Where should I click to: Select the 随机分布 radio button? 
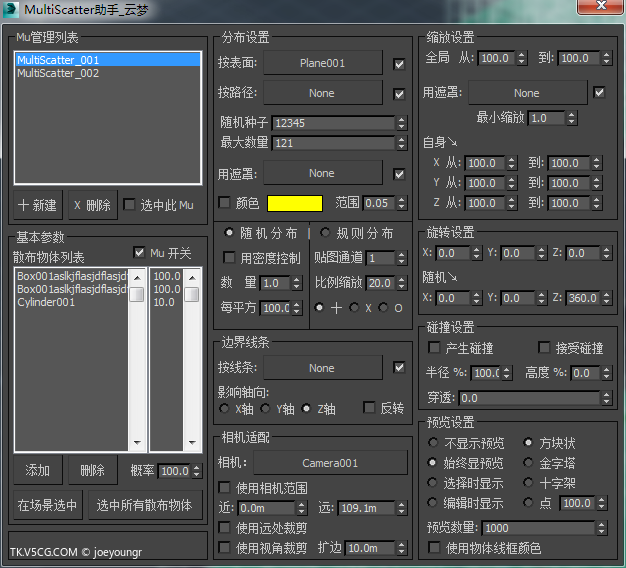pyautogui.click(x=229, y=232)
